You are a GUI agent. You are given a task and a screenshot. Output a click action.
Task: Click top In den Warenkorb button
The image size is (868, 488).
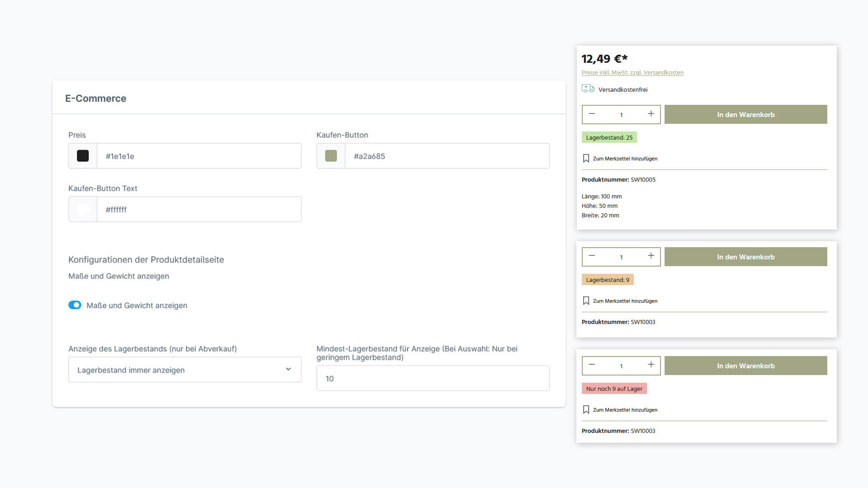point(745,114)
